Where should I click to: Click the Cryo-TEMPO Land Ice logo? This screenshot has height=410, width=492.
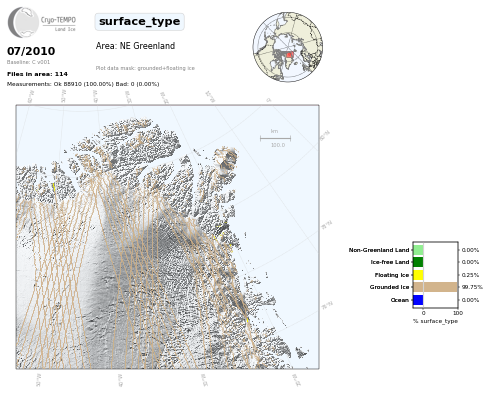click(42, 22)
